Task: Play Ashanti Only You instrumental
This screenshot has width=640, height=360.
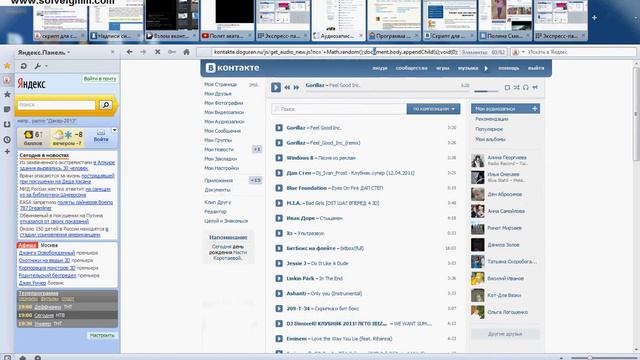Action: coord(279,293)
